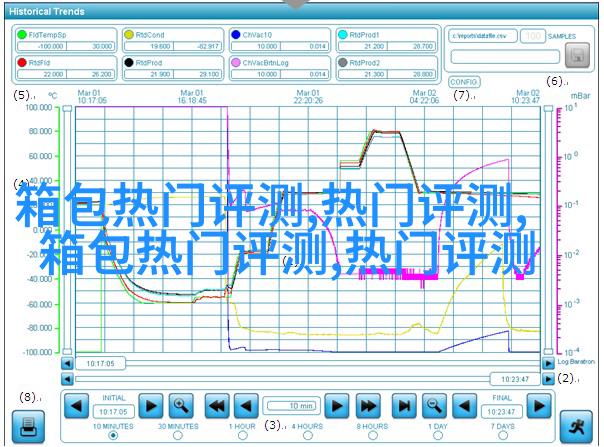Click RtdCond value 19.600

149,46
